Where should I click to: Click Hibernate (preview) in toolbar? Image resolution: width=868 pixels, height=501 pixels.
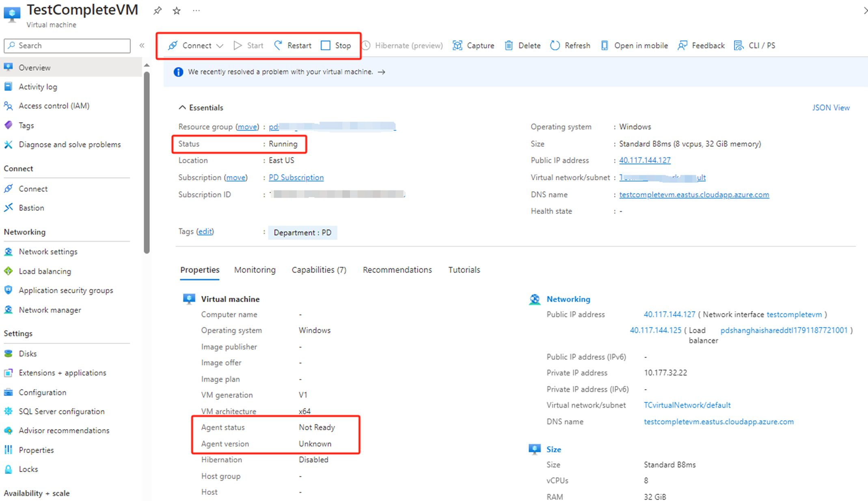402,45
